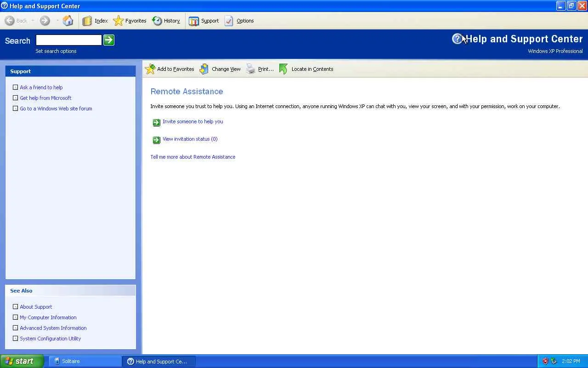Add this page to Favorites
Image resolution: width=588 pixels, height=368 pixels.
[170, 69]
